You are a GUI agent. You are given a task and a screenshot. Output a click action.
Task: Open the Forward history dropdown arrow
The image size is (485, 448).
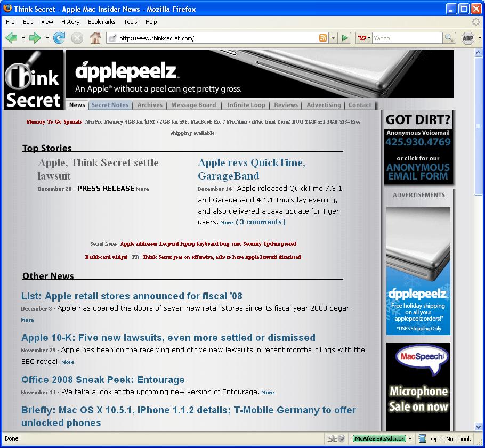(47, 38)
